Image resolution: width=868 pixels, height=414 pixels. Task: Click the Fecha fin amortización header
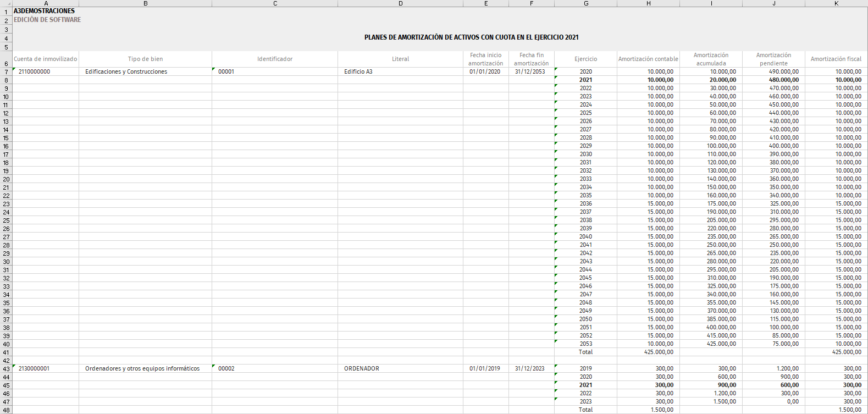point(532,59)
